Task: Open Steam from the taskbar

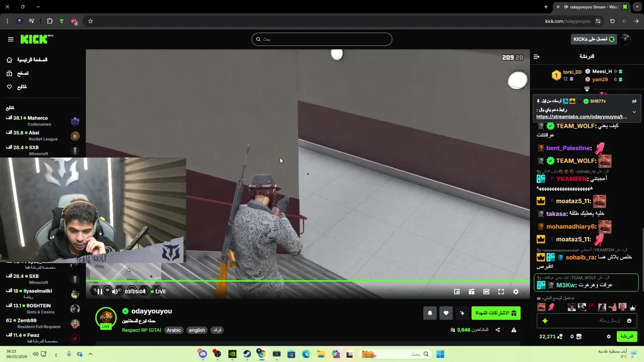Action: pos(247,354)
